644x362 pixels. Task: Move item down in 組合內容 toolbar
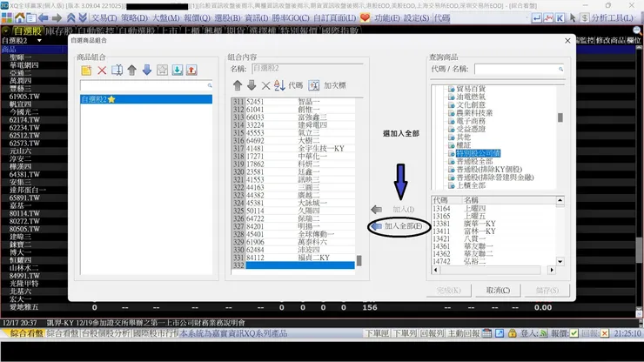tap(252, 85)
